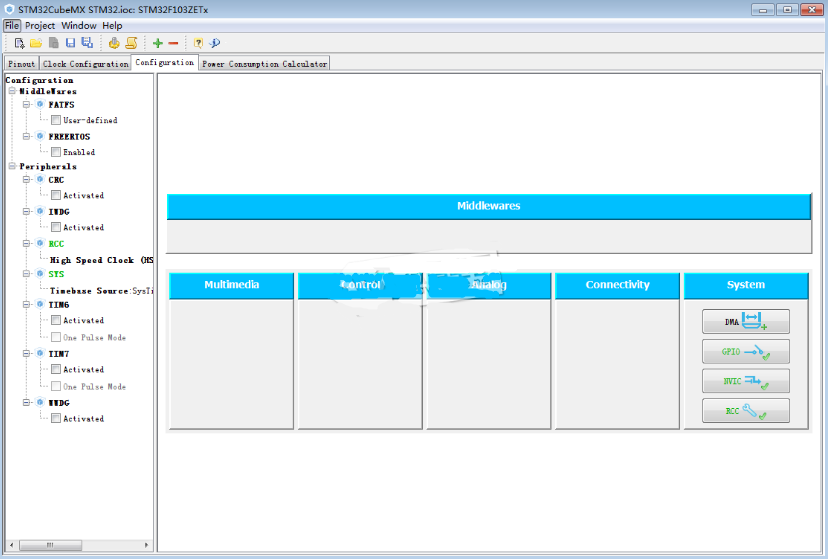
Task: Click the tree scrollbar left arrow
Action: [12, 545]
